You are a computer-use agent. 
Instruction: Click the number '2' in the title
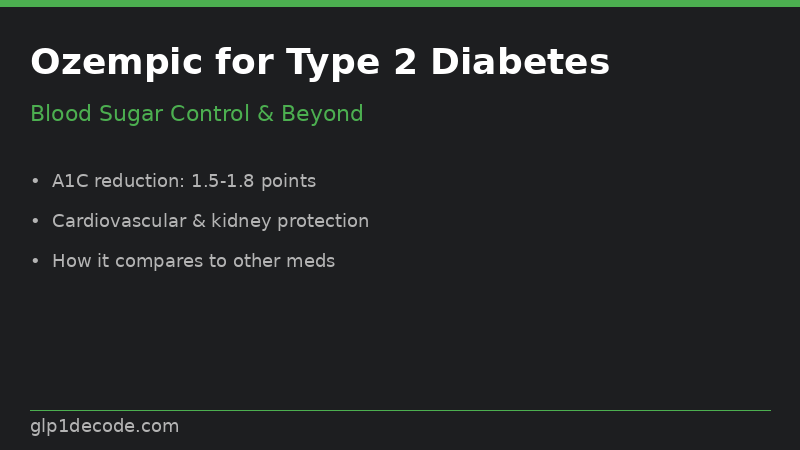405,62
